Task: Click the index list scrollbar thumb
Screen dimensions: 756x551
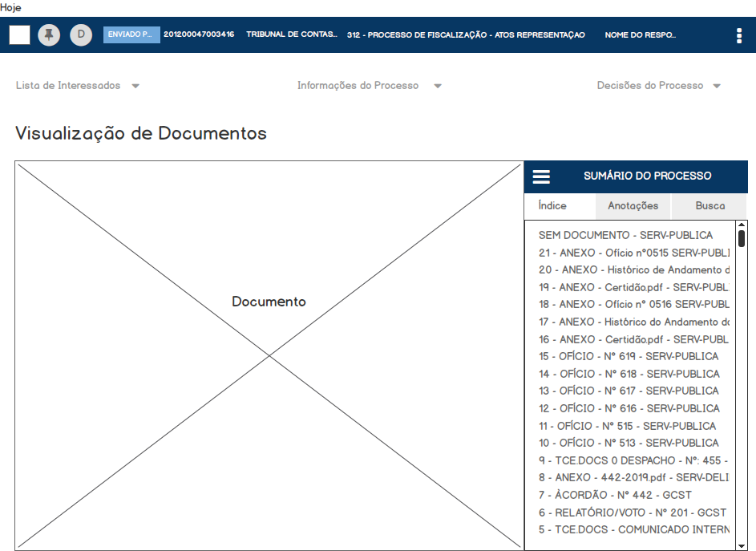Action: click(742, 238)
